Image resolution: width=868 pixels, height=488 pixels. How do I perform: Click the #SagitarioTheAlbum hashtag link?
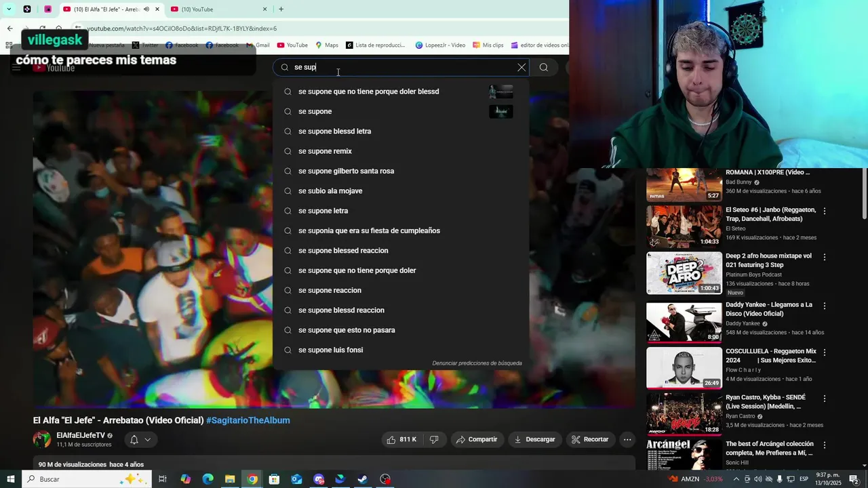(x=248, y=420)
